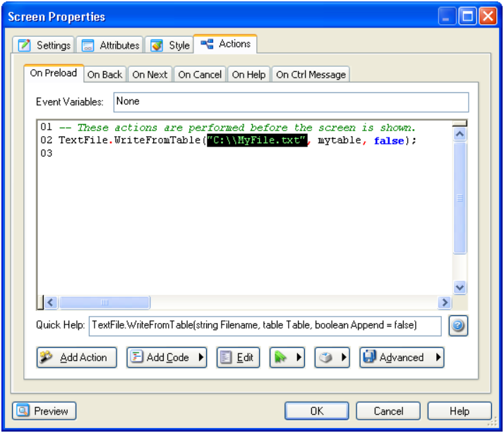Image resolution: width=504 pixels, height=433 pixels.
Task: Click the comment on line 01
Action: [237, 128]
